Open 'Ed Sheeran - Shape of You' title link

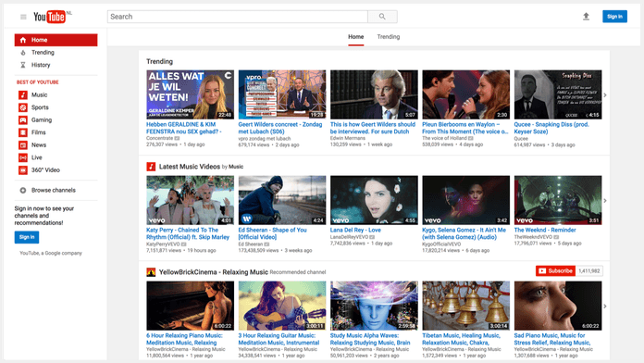pyautogui.click(x=272, y=233)
